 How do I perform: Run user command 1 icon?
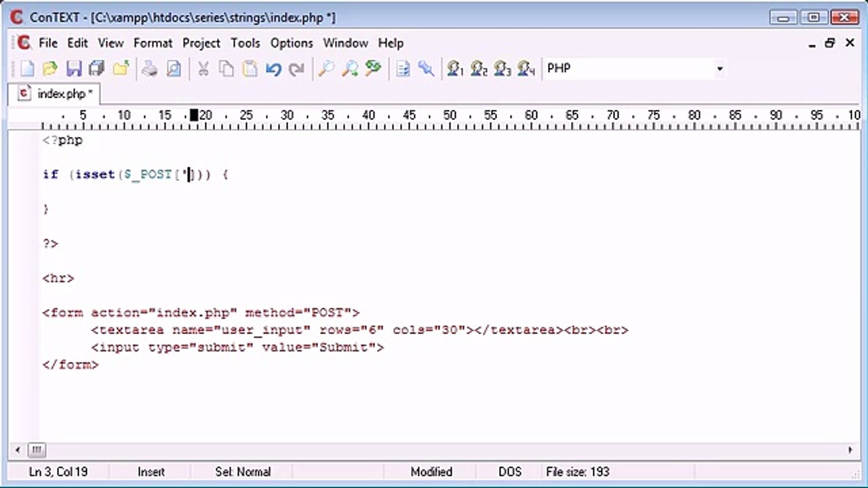(x=455, y=68)
